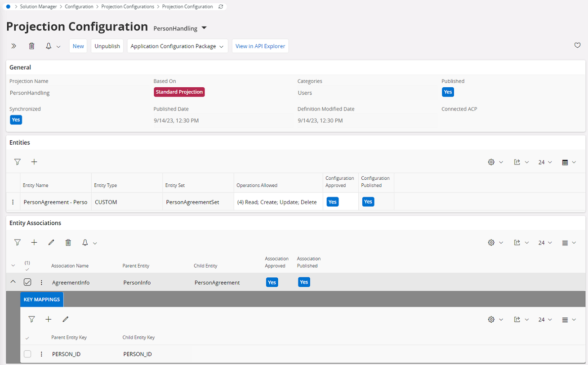Screen dimensions: 588x365
Task: Refresh the page using breadcrumb reload icon
Action: (x=220, y=7)
